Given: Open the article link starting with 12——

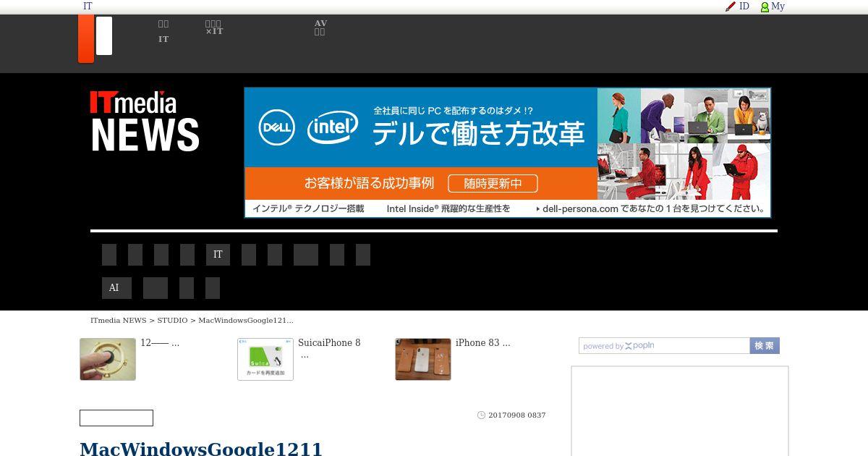Looking at the screenshot, I should (x=160, y=343).
